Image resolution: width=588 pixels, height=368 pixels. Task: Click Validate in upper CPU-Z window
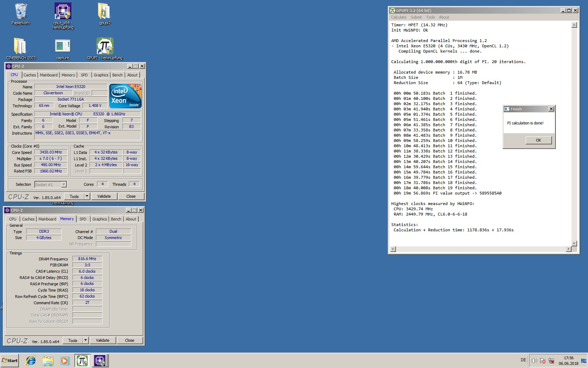tap(104, 197)
